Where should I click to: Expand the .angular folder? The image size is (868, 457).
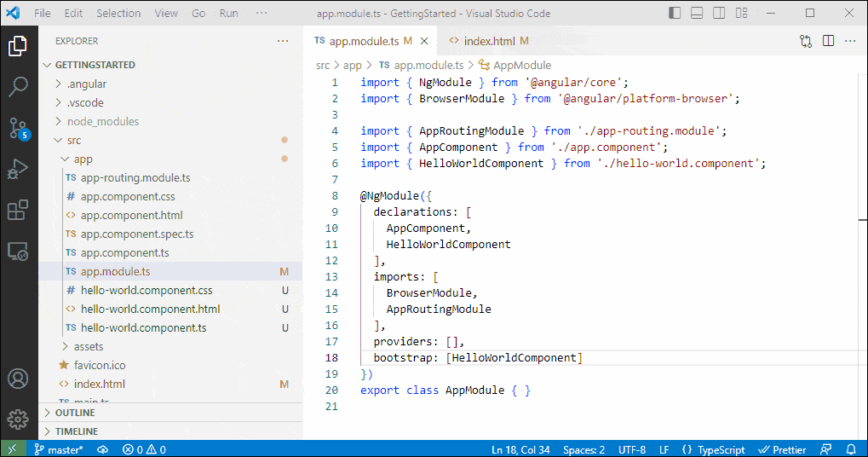tap(86, 84)
